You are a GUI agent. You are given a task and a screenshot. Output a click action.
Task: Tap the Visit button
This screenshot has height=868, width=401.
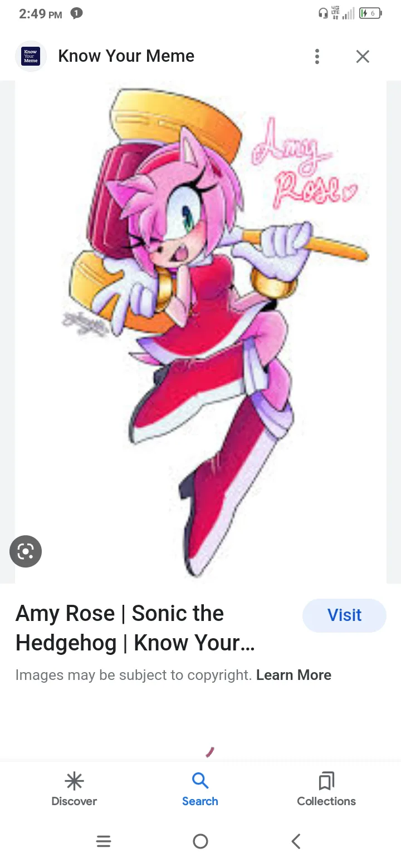click(x=344, y=615)
